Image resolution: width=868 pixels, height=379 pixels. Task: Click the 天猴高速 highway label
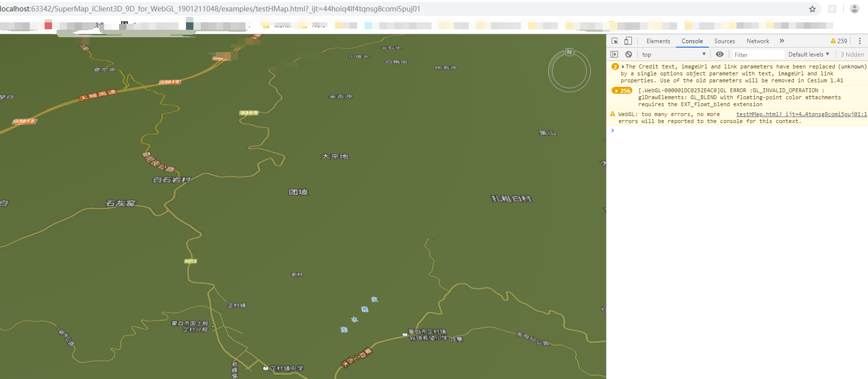click(98, 95)
